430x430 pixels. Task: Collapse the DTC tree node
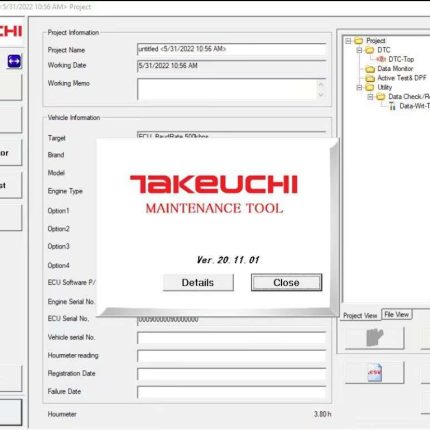click(x=359, y=50)
